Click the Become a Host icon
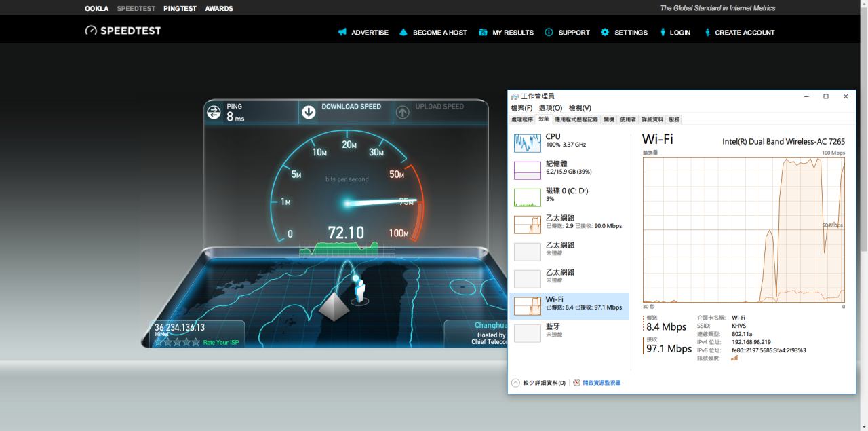This screenshot has height=431, width=868. click(x=403, y=32)
